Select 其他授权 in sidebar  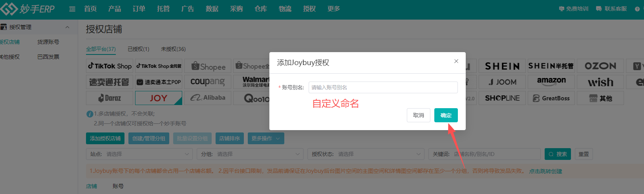(x=9, y=57)
